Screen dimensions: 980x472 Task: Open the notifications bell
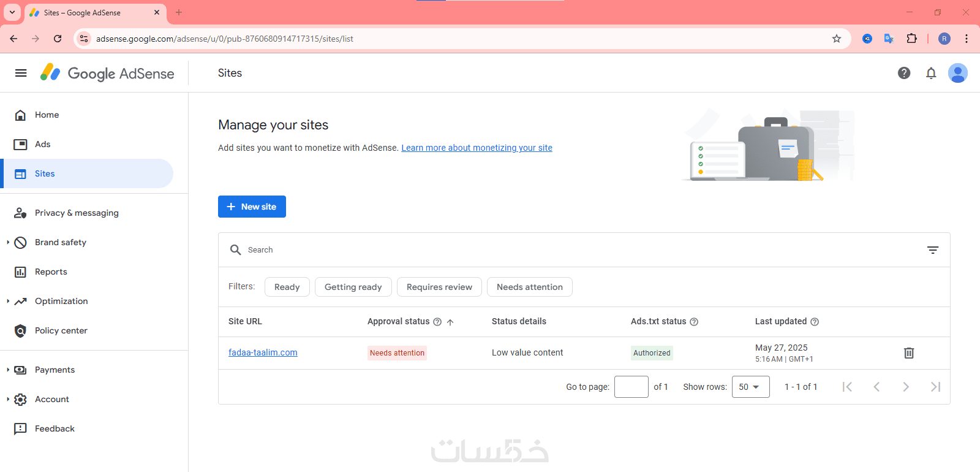pos(931,73)
